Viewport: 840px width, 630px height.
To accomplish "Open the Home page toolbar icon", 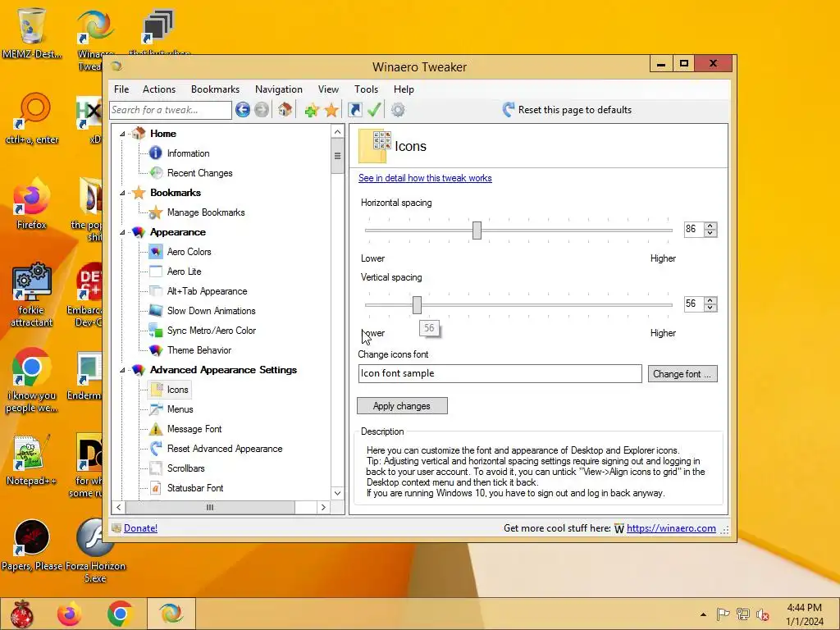I will (x=285, y=110).
